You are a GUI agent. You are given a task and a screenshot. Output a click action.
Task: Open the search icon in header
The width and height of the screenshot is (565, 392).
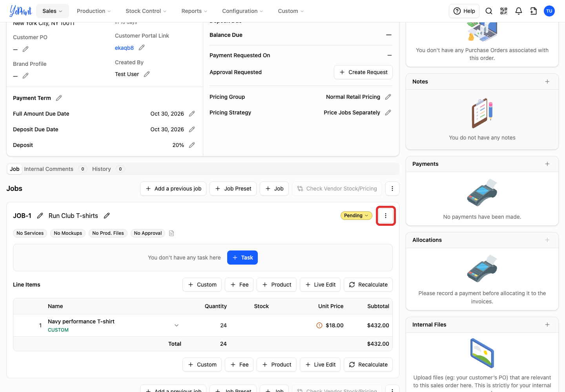pos(489,11)
